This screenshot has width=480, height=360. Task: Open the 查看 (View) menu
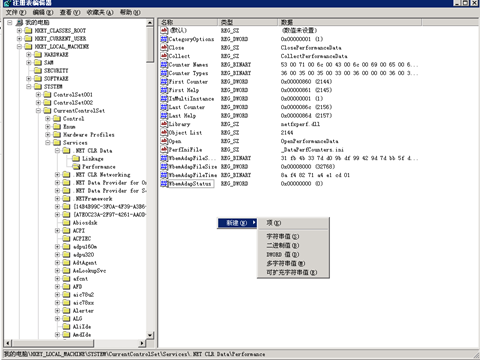pos(70,12)
